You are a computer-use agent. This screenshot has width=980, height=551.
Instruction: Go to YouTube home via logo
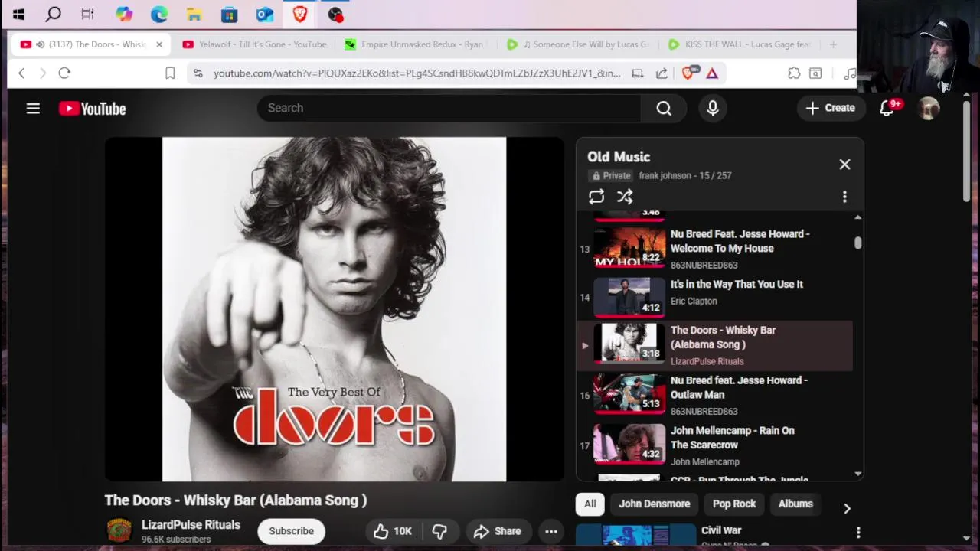[x=93, y=109]
